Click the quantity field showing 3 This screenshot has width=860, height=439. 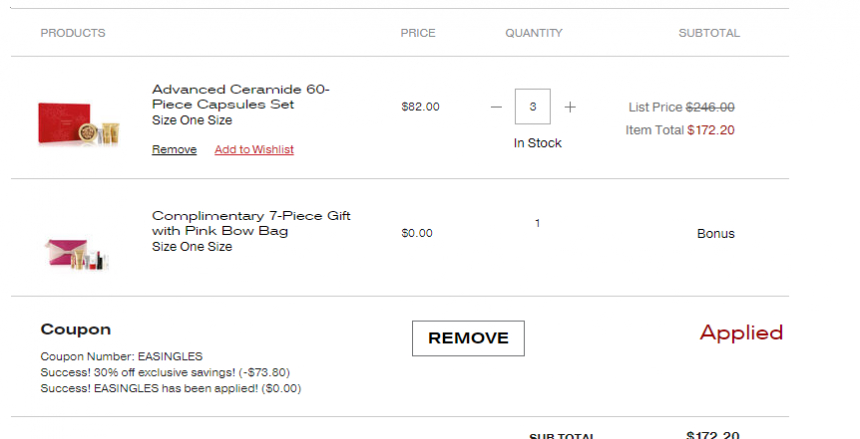click(x=533, y=106)
